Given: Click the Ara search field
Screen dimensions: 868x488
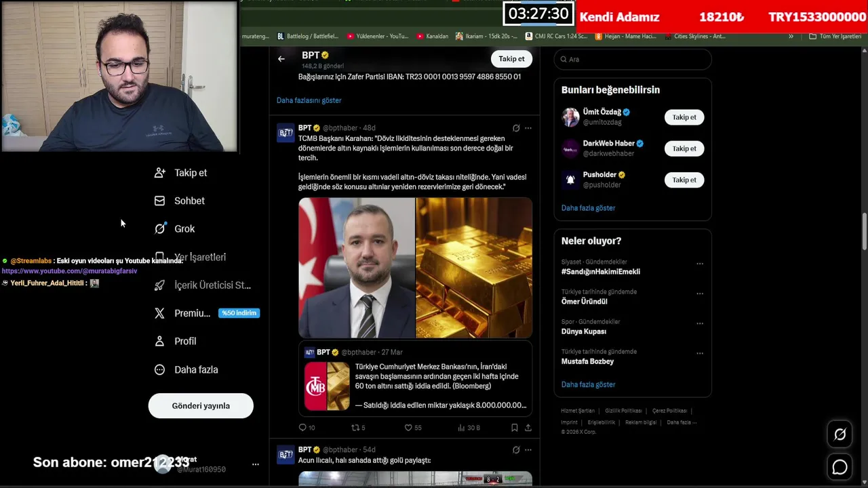Looking at the screenshot, I should [633, 59].
